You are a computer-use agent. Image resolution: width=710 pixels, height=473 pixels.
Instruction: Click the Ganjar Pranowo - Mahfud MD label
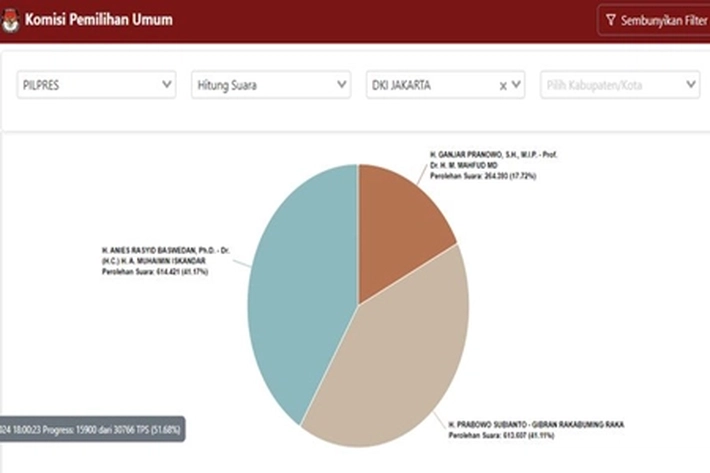pos(494,165)
